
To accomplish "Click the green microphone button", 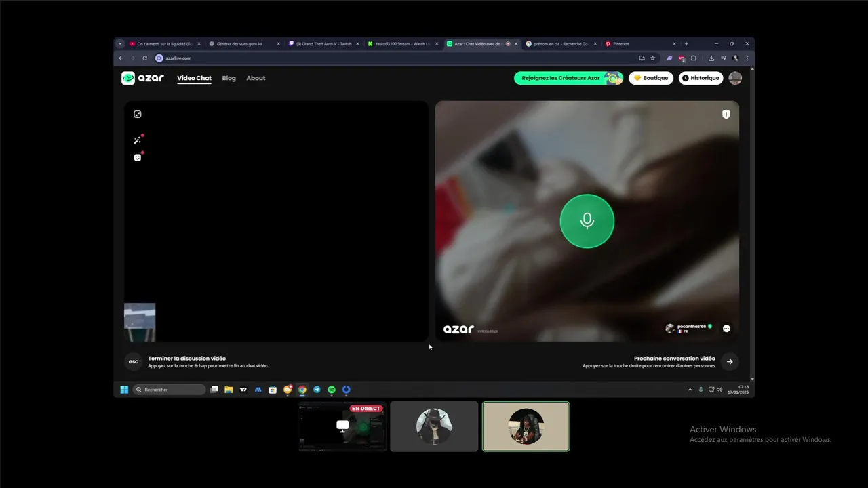I will click(587, 221).
